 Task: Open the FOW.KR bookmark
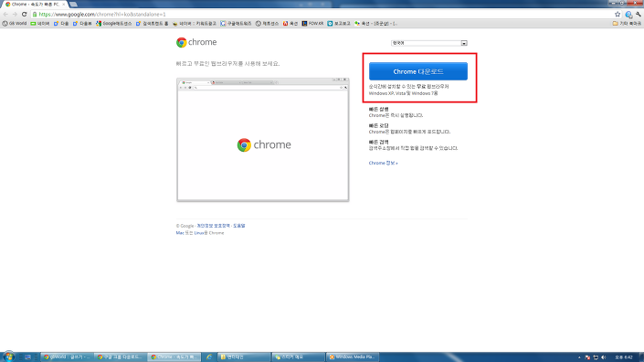[x=312, y=24]
